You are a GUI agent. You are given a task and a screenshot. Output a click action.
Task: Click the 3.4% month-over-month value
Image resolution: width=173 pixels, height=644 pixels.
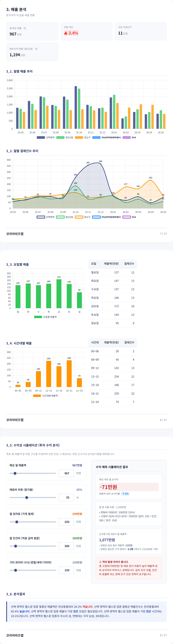click(x=73, y=33)
